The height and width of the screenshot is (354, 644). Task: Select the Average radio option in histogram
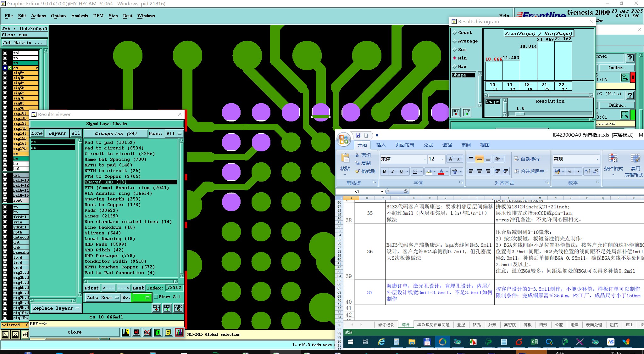point(455,41)
